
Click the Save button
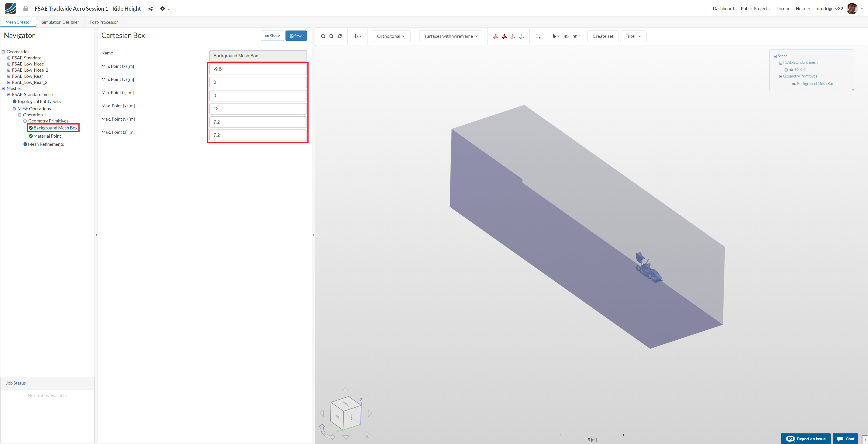(x=296, y=36)
